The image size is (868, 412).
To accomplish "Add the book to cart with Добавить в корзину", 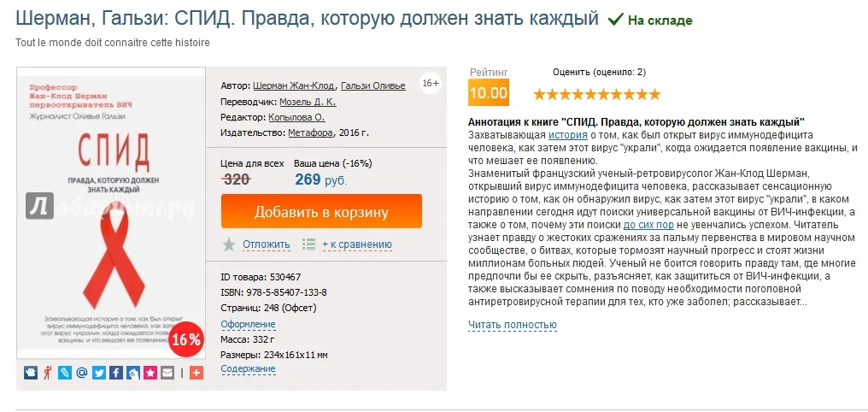I will click(x=321, y=212).
